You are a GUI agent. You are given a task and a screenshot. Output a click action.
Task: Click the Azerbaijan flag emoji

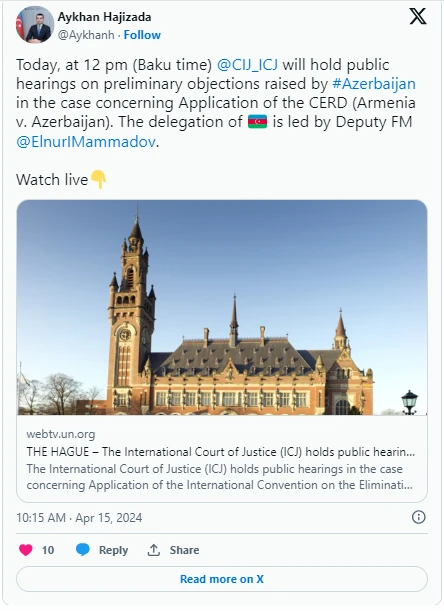(x=257, y=122)
